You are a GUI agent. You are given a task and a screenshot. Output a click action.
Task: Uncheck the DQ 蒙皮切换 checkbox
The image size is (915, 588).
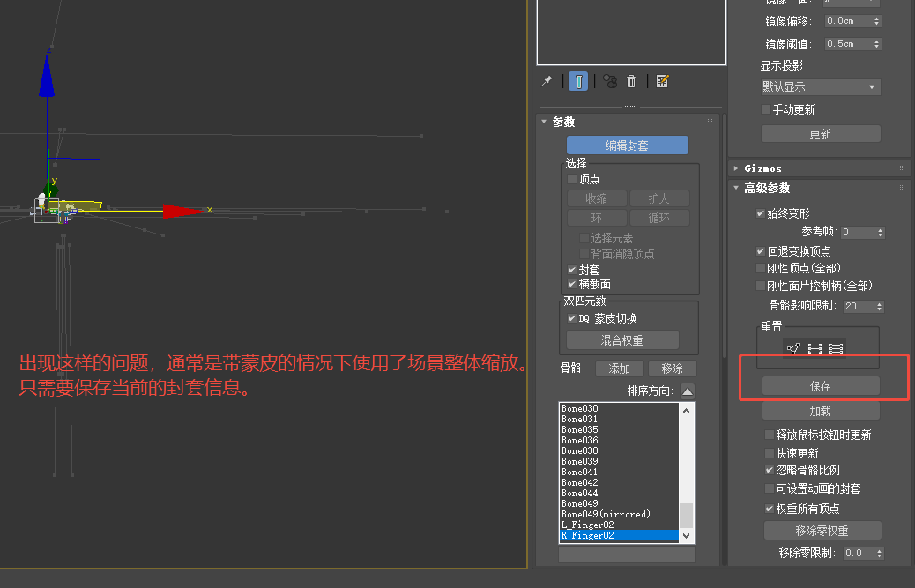tap(572, 318)
